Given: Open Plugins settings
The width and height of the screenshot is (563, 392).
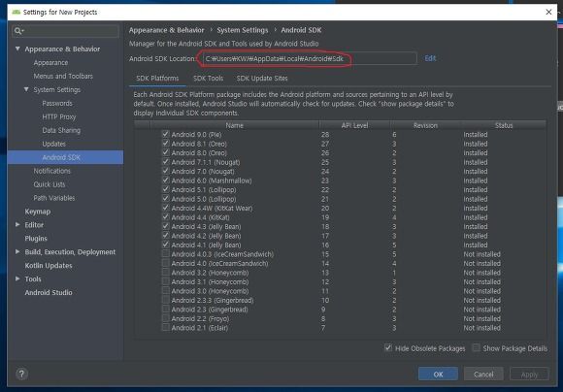Looking at the screenshot, I should click(36, 239).
